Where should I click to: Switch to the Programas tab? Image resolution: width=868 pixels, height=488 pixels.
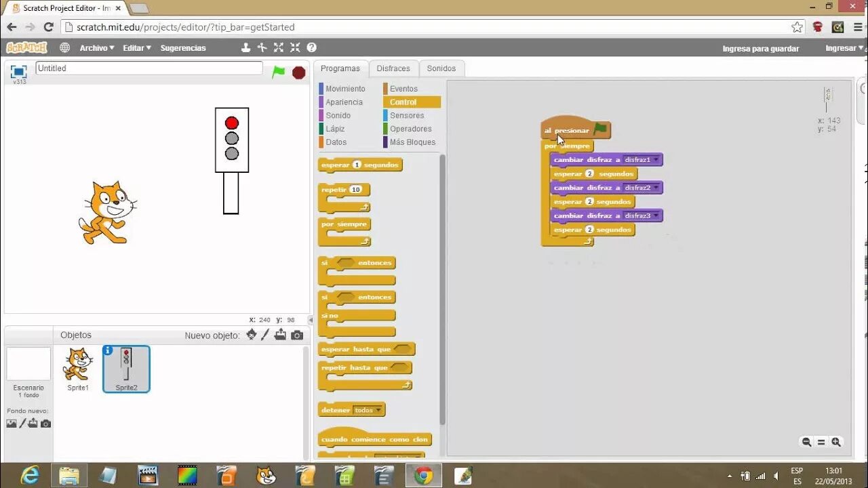coord(340,68)
